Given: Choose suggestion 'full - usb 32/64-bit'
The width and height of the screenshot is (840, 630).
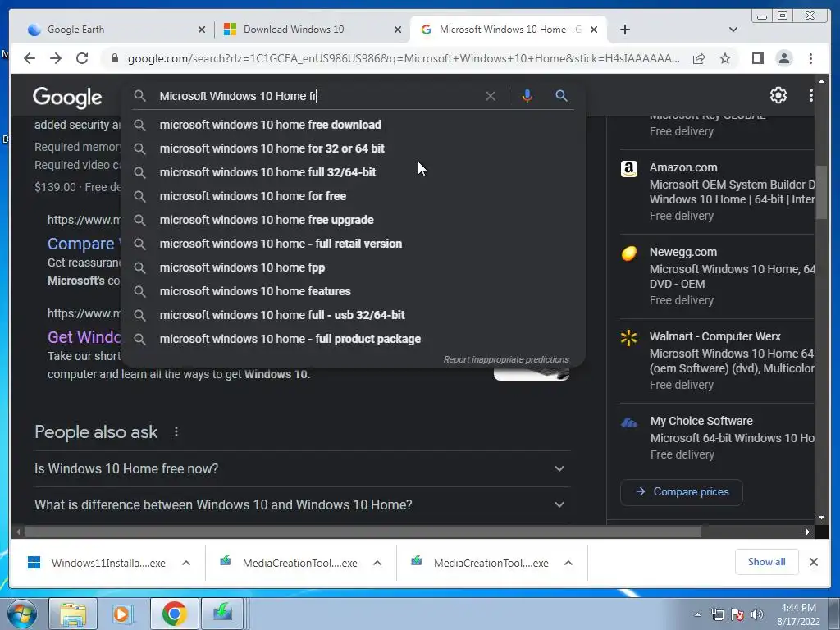Looking at the screenshot, I should point(354,315).
